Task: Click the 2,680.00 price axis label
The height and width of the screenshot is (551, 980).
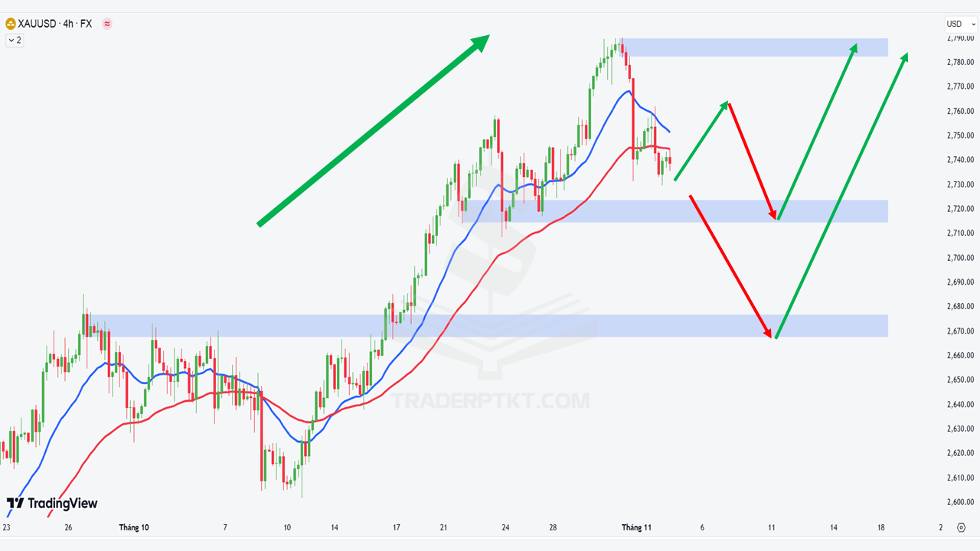Action: tap(960, 307)
